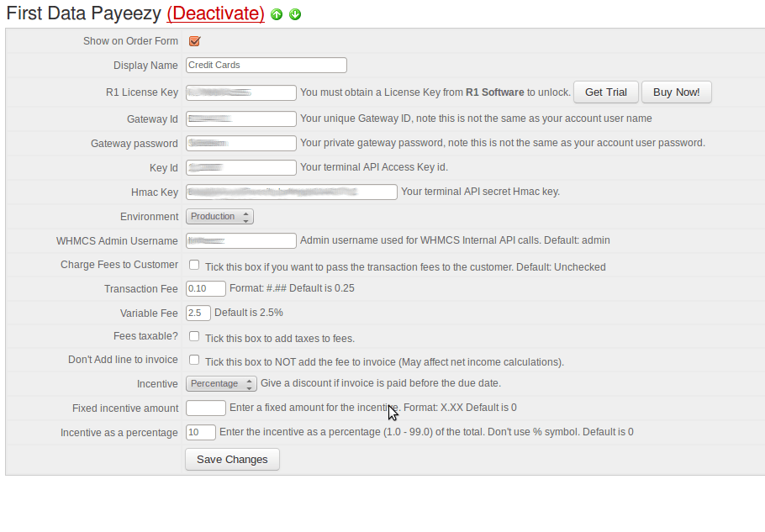Click the Fixed incentive amount field

(206, 408)
